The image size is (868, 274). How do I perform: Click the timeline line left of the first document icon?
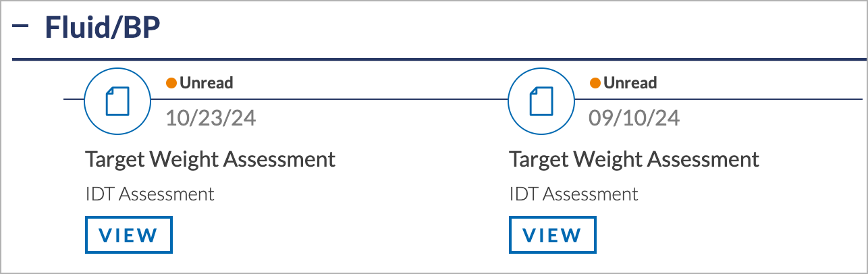(74, 99)
